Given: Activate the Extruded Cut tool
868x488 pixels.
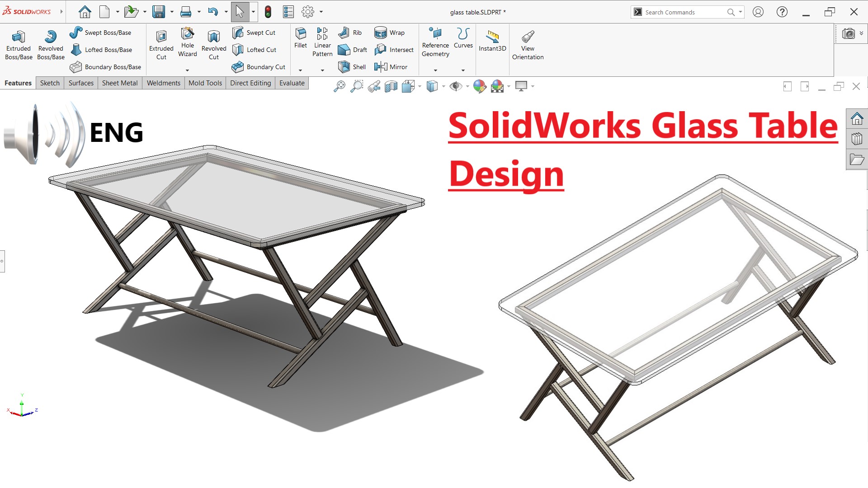Looking at the screenshot, I should [161, 45].
